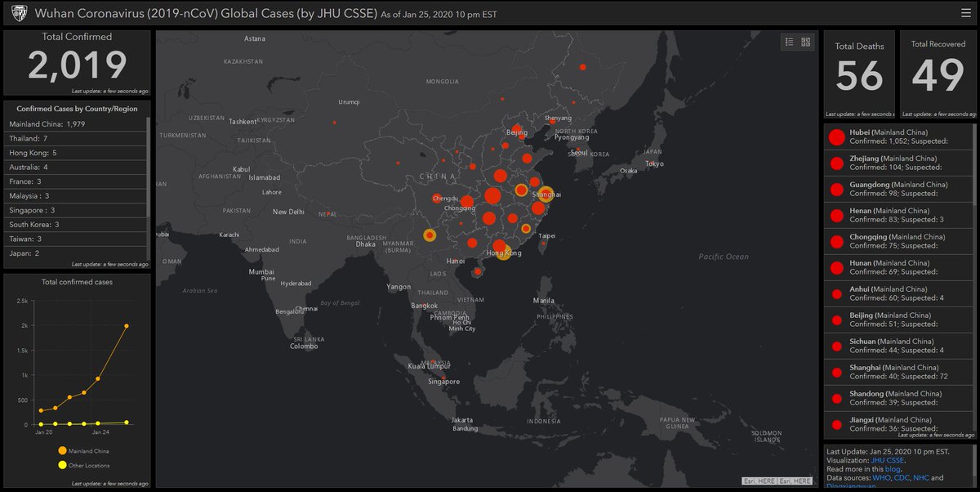980x492 pixels.
Task: Click the country list vertical scrollbar
Action: pos(148,167)
